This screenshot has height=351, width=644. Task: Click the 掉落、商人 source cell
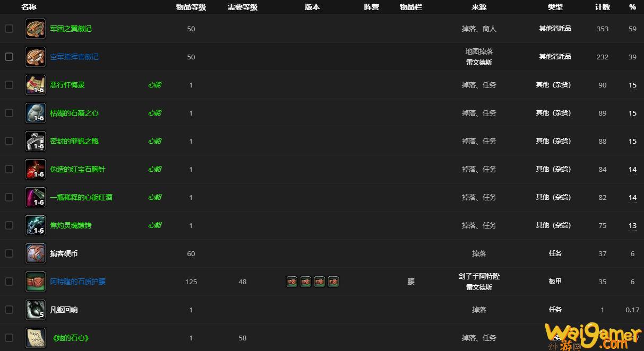tap(479, 29)
